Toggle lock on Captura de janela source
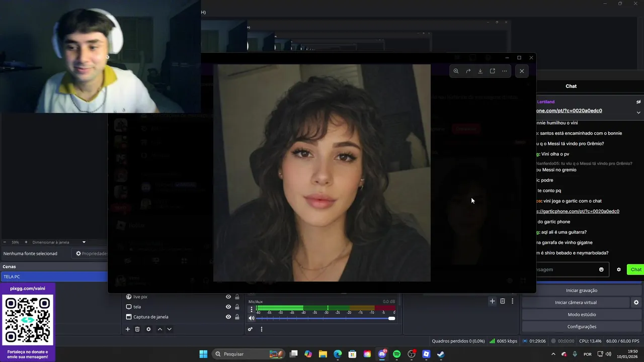 click(237, 317)
